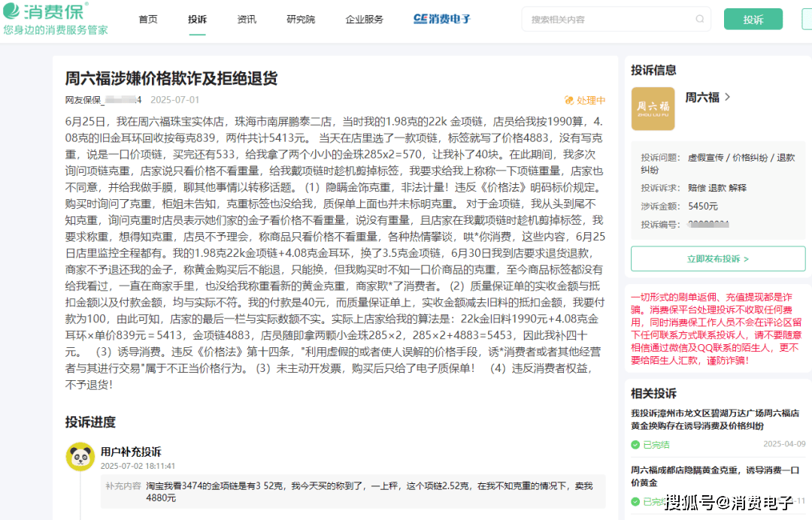This screenshot has height=520, width=812.
Task: Click the 周六福 brand logo thumbnail
Action: click(653, 108)
